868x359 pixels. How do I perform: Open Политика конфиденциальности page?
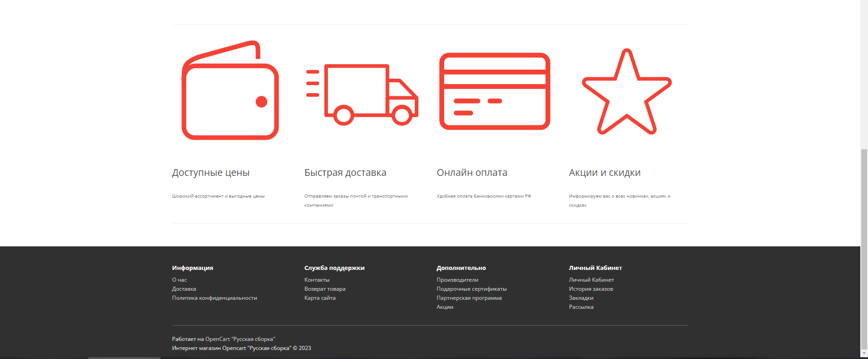pyautogui.click(x=214, y=298)
